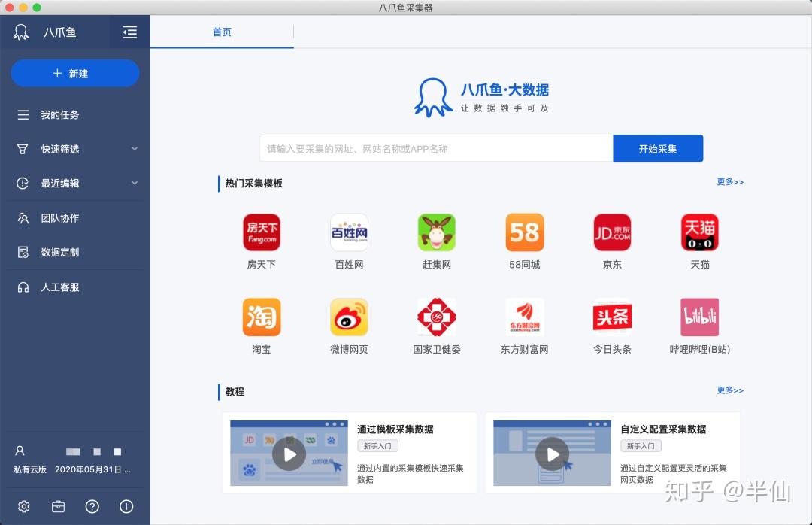This screenshot has height=525, width=812.
Task: Open the 淘宝 template icon
Action: [x=262, y=317]
